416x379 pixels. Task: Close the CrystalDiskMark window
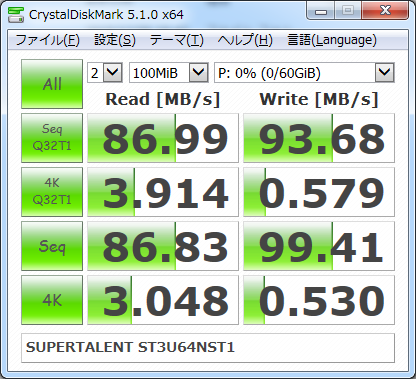[x=385, y=11]
